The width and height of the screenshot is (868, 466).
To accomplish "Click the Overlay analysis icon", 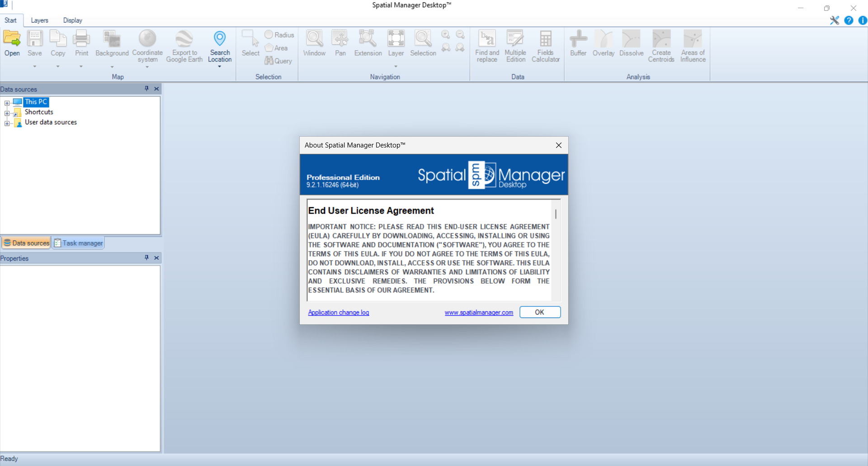I will click(604, 39).
